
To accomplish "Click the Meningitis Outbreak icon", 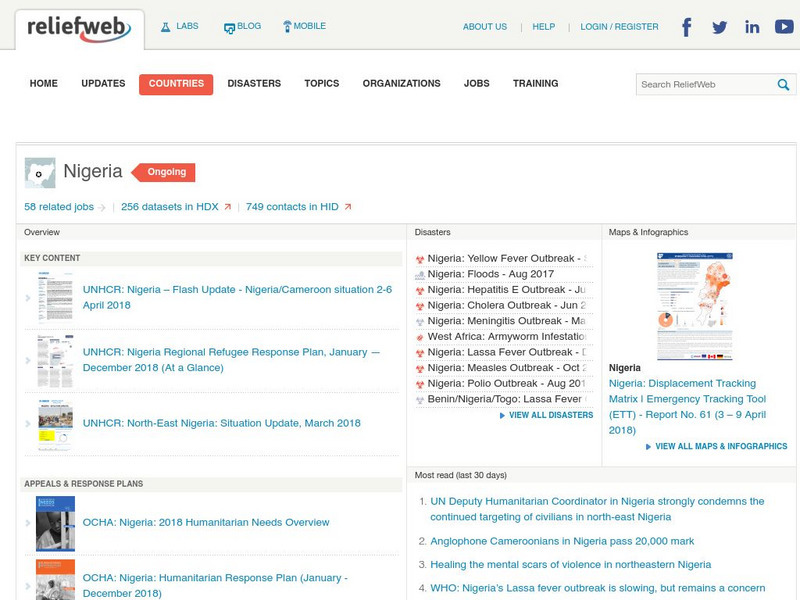I will (420, 322).
